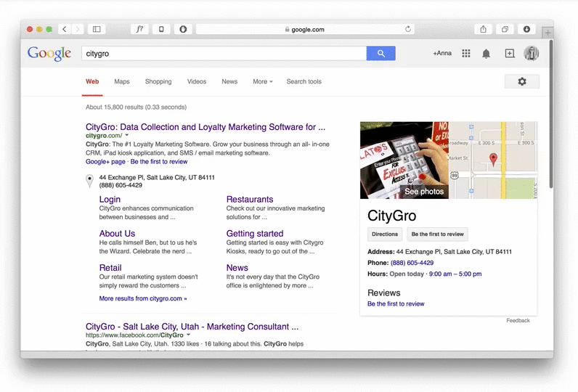Click the map pin beside the address
578x392 pixels.
click(x=89, y=181)
